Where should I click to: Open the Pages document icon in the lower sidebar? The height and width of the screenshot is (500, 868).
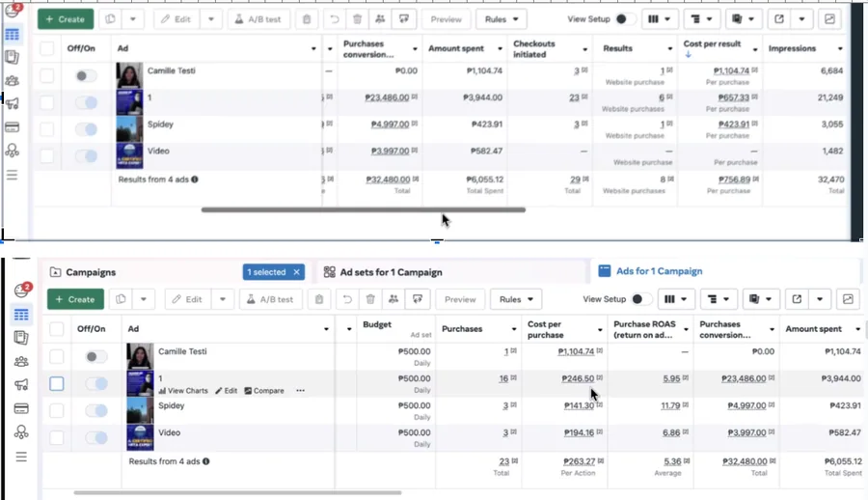21,338
